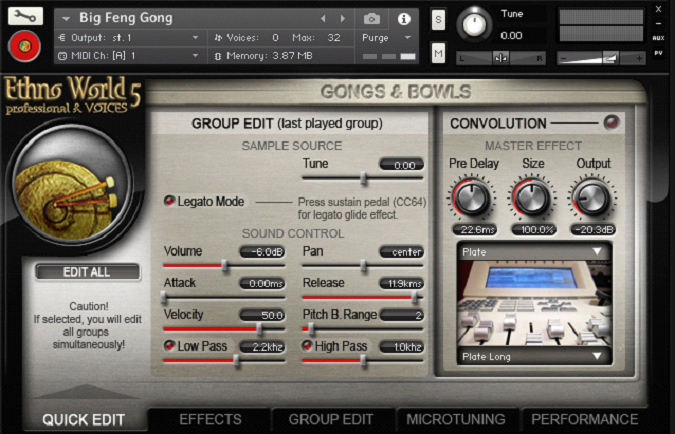
Task: Solo the instrument with S button
Action: coord(438,20)
